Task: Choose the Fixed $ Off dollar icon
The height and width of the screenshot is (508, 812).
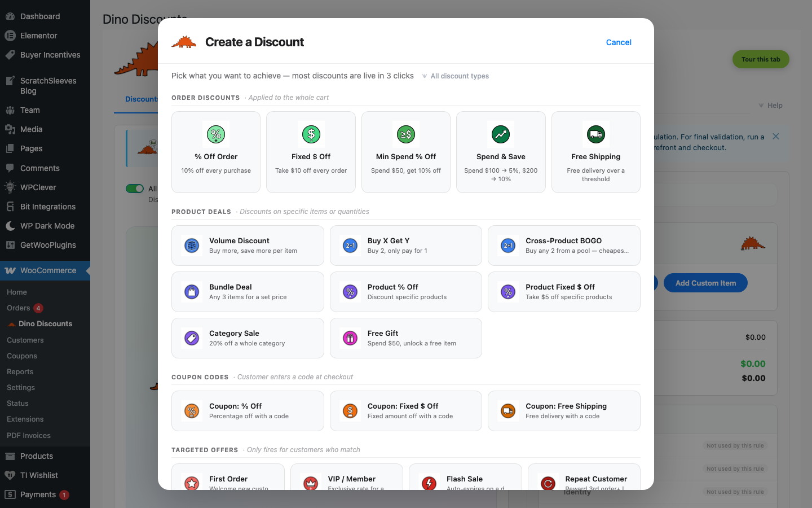Action: [311, 134]
